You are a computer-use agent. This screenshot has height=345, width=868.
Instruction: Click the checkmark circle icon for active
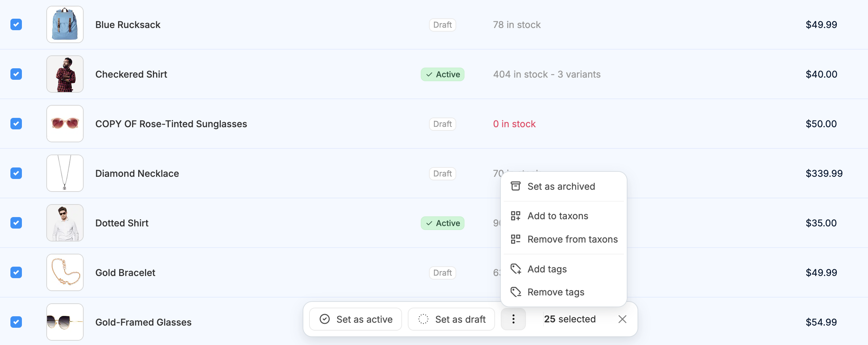coord(325,319)
